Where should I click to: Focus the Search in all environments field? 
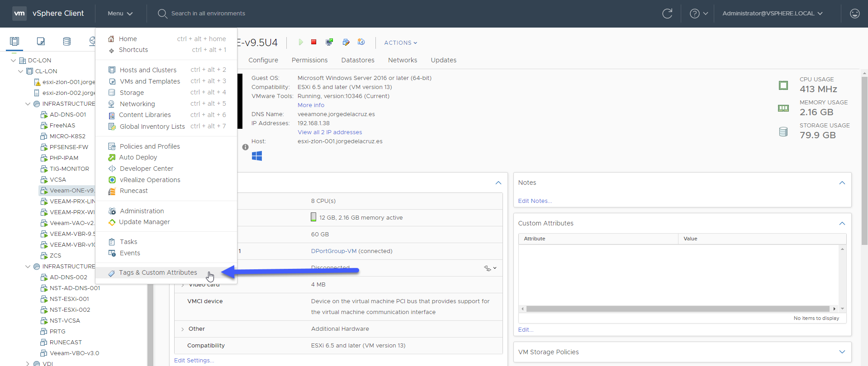(208, 14)
